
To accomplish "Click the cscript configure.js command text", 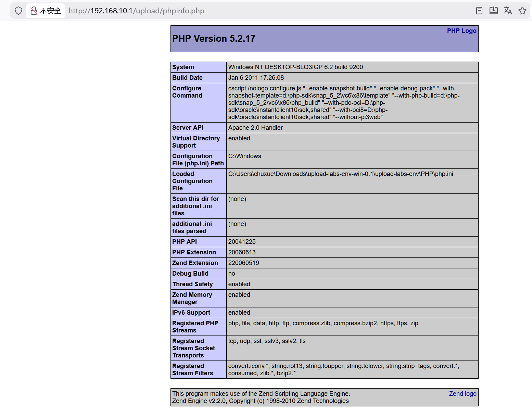I will point(344,103).
